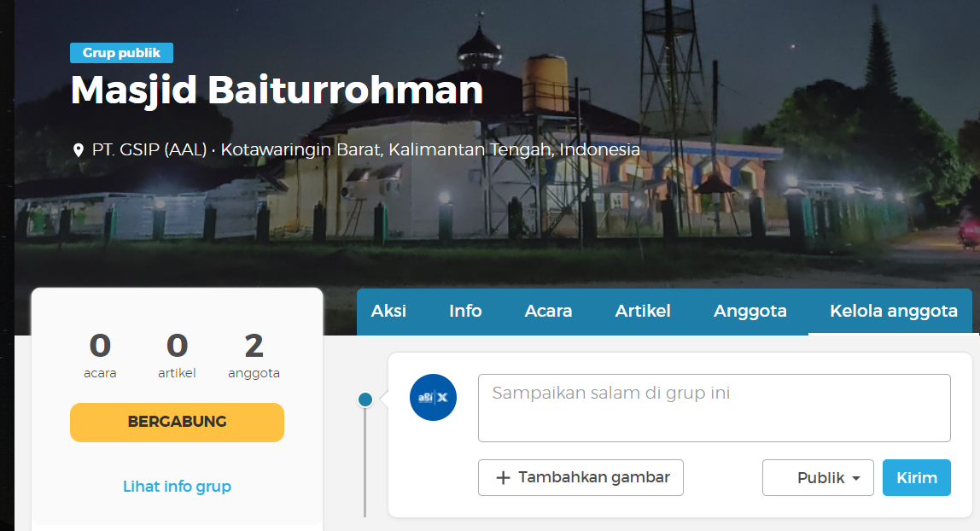980x531 pixels.
Task: Click the Grup publik badge
Action: [121, 53]
